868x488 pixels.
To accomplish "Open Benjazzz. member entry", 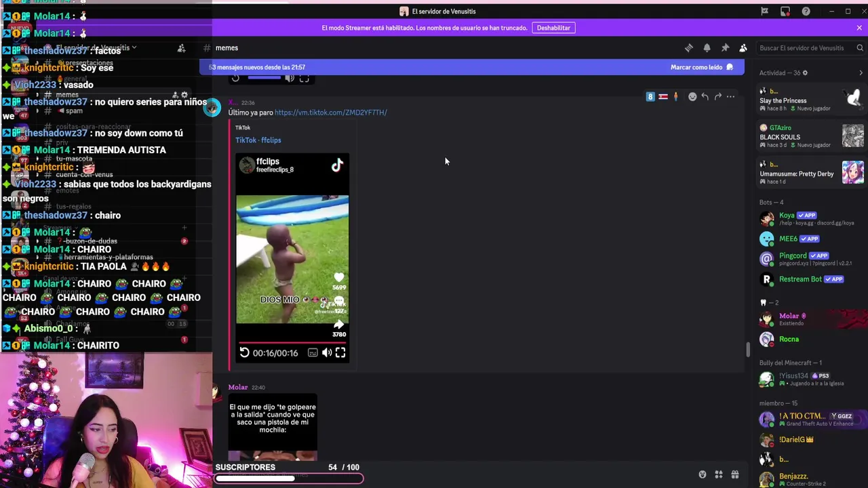I will 811,479.
